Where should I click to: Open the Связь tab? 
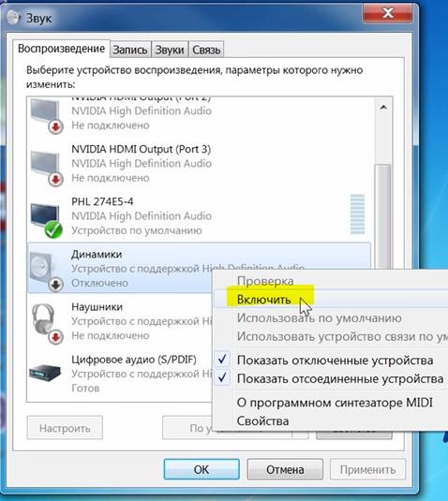[x=206, y=50]
